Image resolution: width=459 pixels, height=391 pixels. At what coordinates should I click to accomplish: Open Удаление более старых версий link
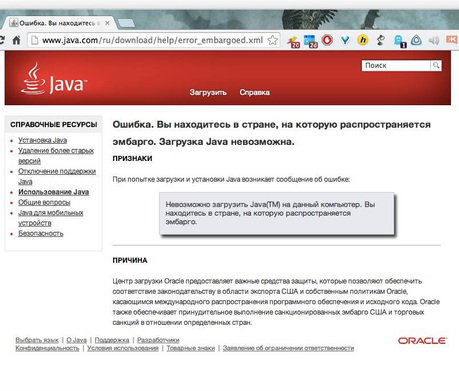tap(56, 156)
